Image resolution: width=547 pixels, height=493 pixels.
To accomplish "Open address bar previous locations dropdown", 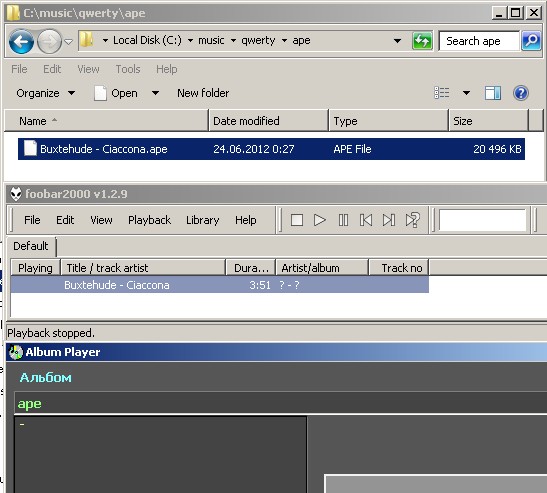I will tap(397, 41).
